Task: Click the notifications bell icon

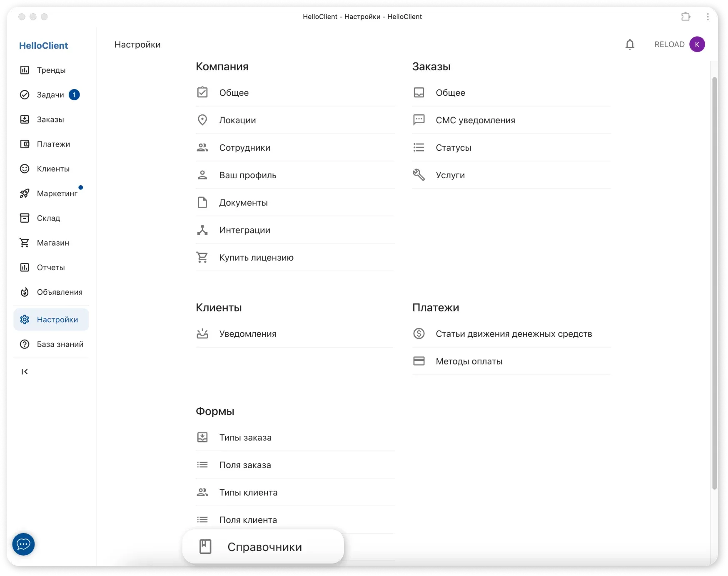Action: click(630, 45)
